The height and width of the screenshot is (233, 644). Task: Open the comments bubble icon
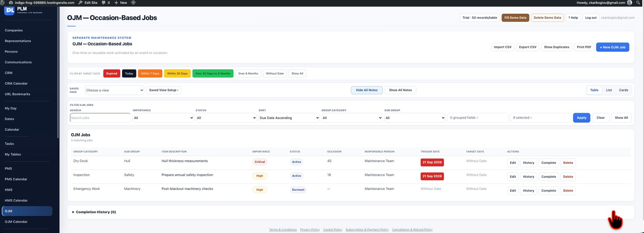pos(103,2)
